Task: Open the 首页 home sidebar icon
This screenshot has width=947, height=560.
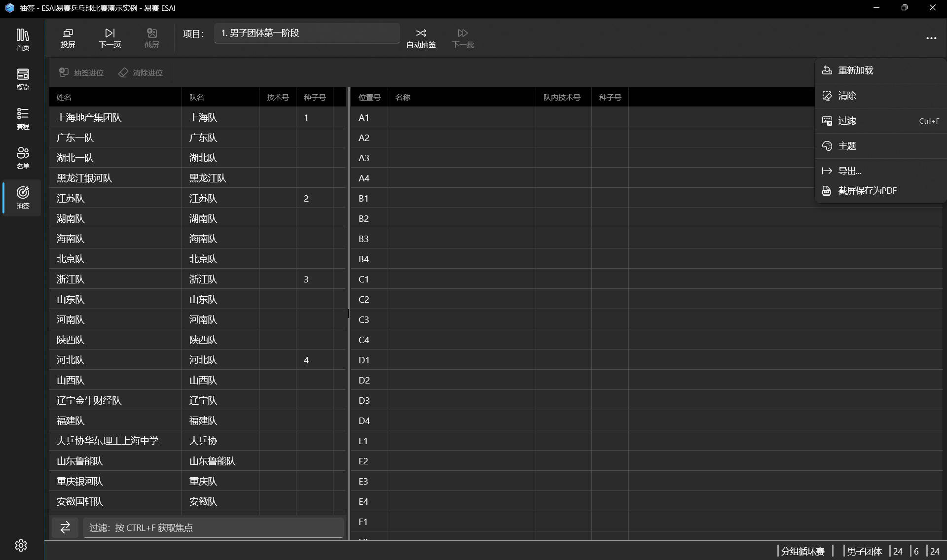Action: (23, 39)
